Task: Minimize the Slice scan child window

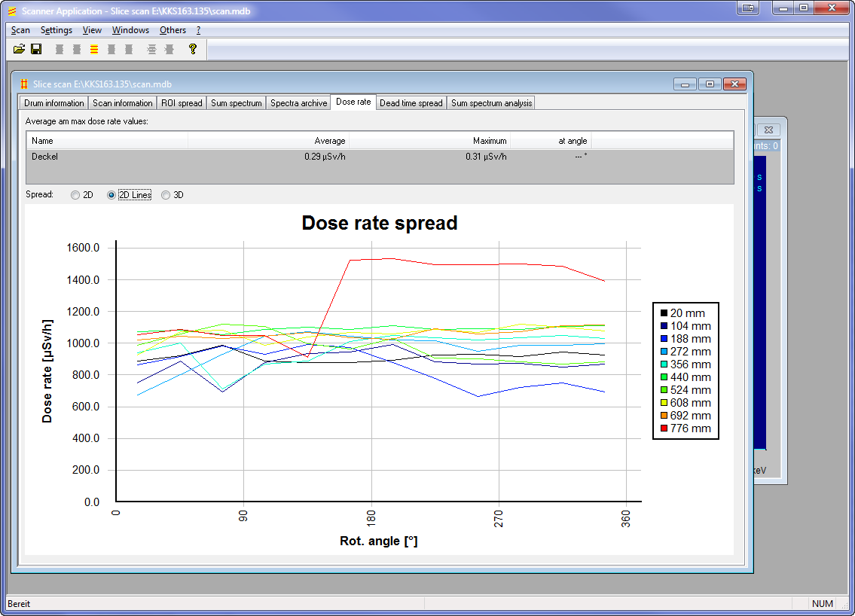Action: [x=685, y=84]
